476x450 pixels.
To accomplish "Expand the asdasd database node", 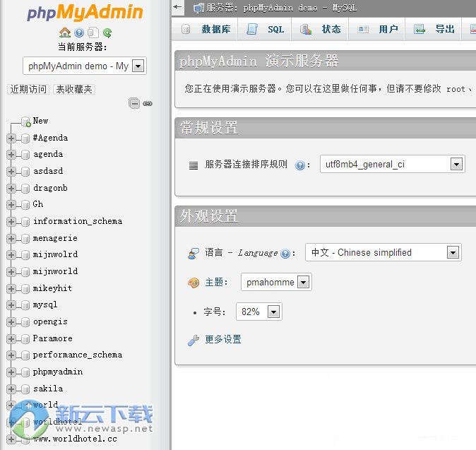I will (11, 172).
